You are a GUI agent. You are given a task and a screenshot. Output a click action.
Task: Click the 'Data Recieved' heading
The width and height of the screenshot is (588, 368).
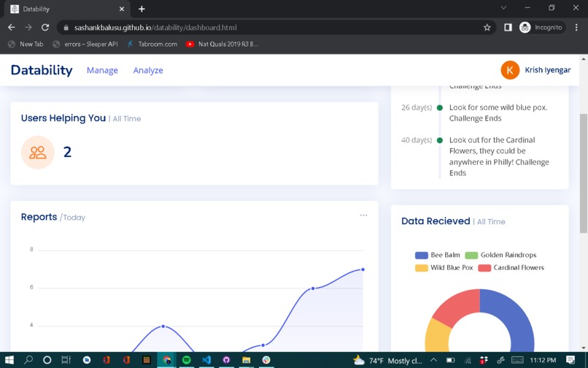coord(436,221)
